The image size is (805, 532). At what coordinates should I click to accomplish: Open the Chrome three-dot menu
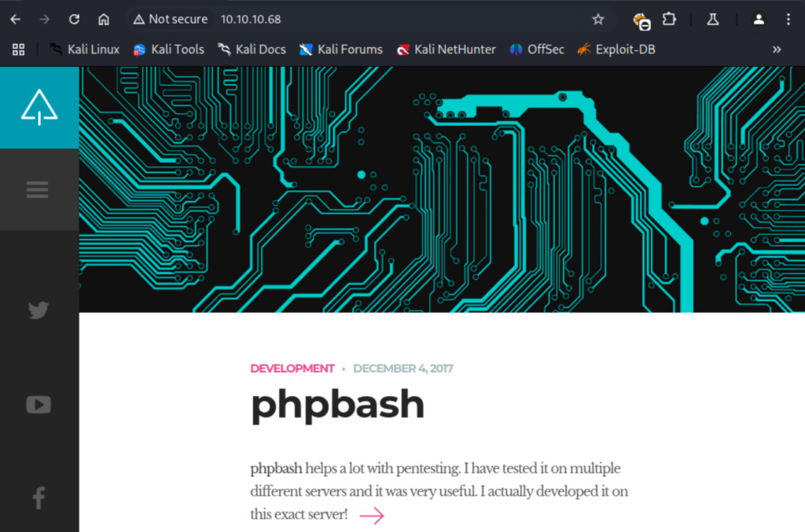pyautogui.click(x=788, y=19)
